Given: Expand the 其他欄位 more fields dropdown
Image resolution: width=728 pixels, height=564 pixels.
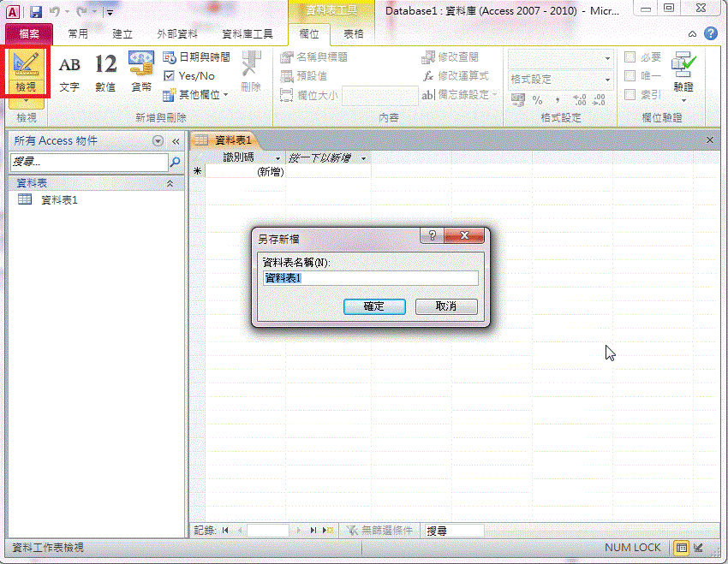Looking at the screenshot, I should point(196,95).
